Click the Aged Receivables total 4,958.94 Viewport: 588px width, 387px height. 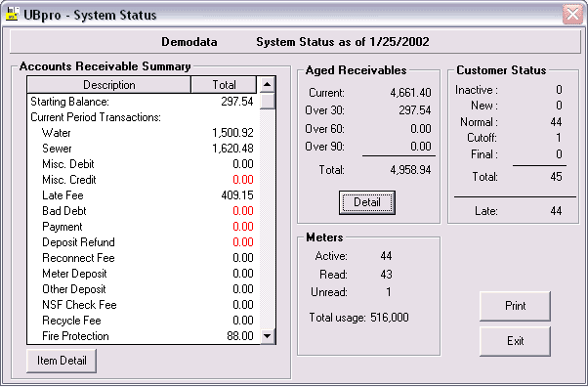[x=410, y=170]
